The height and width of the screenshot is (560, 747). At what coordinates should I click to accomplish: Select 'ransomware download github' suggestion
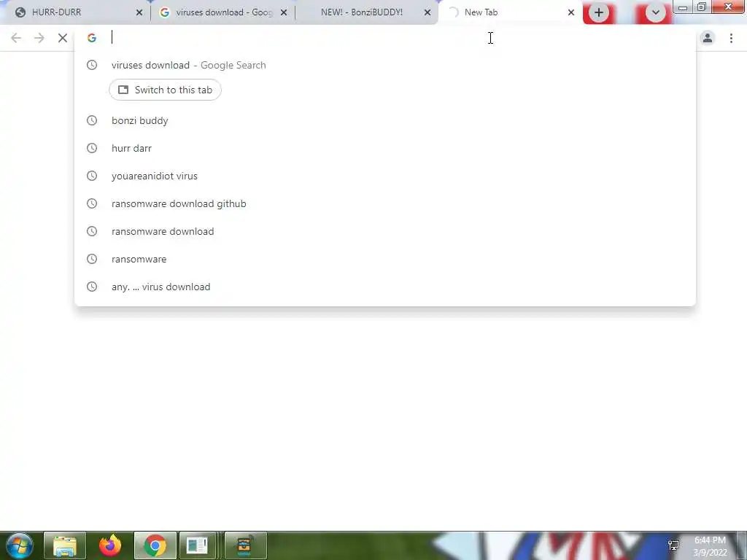pyautogui.click(x=385, y=203)
